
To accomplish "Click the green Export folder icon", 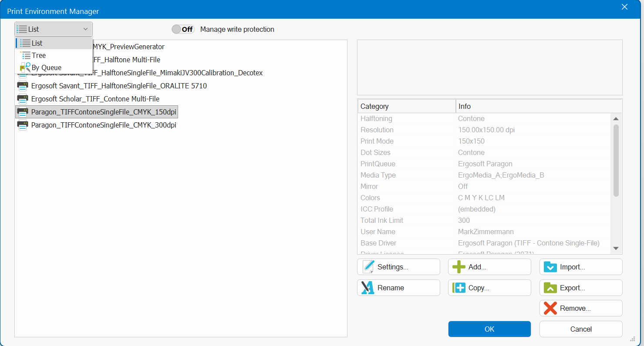I will coord(550,288).
